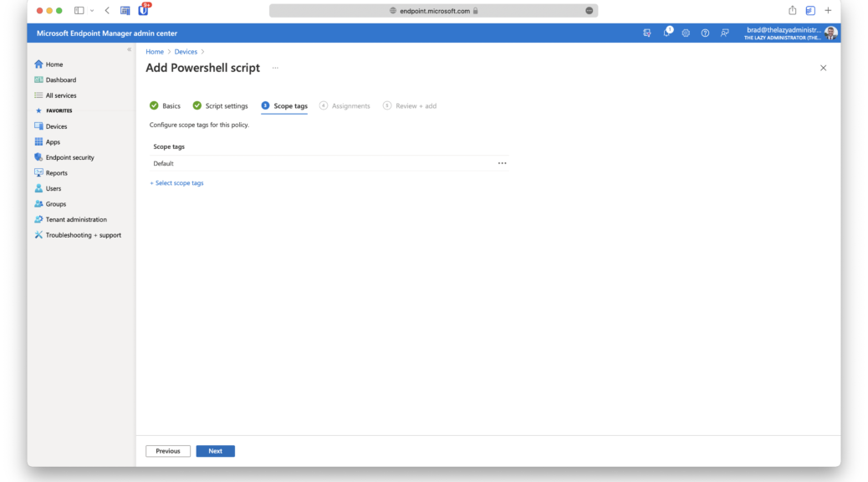Collapse the left navigation pane
Image resolution: width=868 pixels, height=482 pixels.
pyautogui.click(x=129, y=50)
